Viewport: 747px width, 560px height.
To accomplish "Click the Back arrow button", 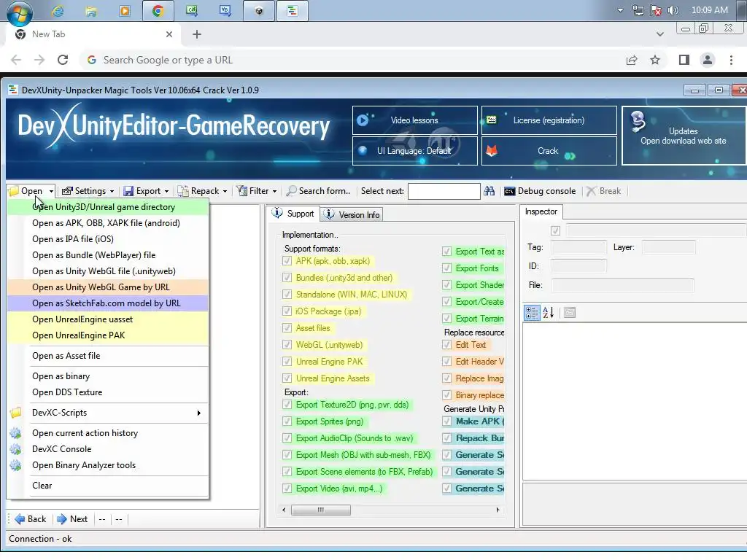I will pyautogui.click(x=30, y=519).
